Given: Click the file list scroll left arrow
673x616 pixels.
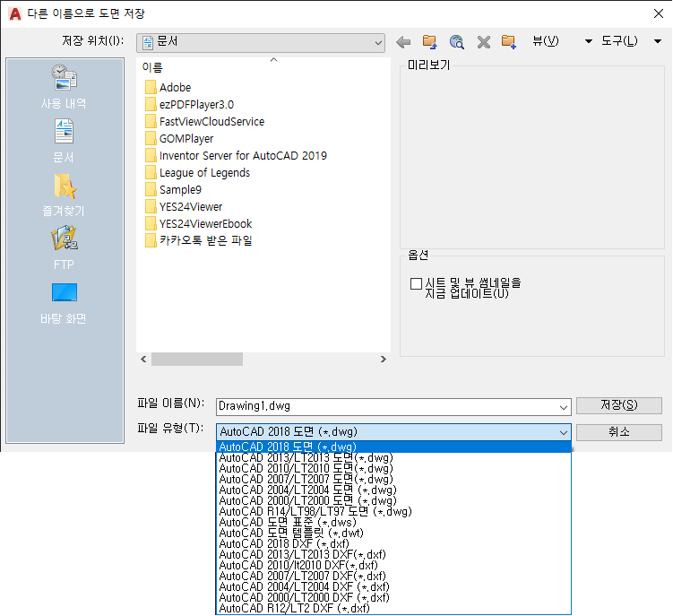Looking at the screenshot, I should (143, 360).
